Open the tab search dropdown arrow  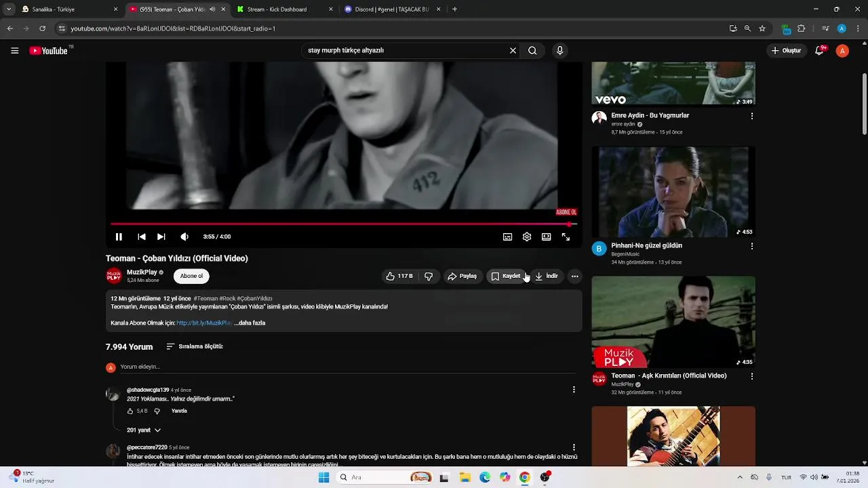pyautogui.click(x=8, y=9)
